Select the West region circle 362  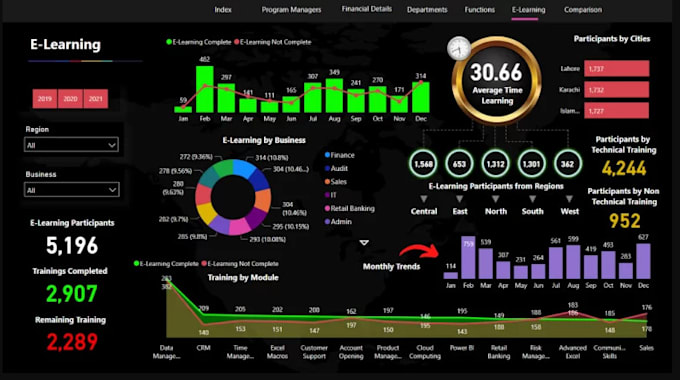pyautogui.click(x=567, y=164)
